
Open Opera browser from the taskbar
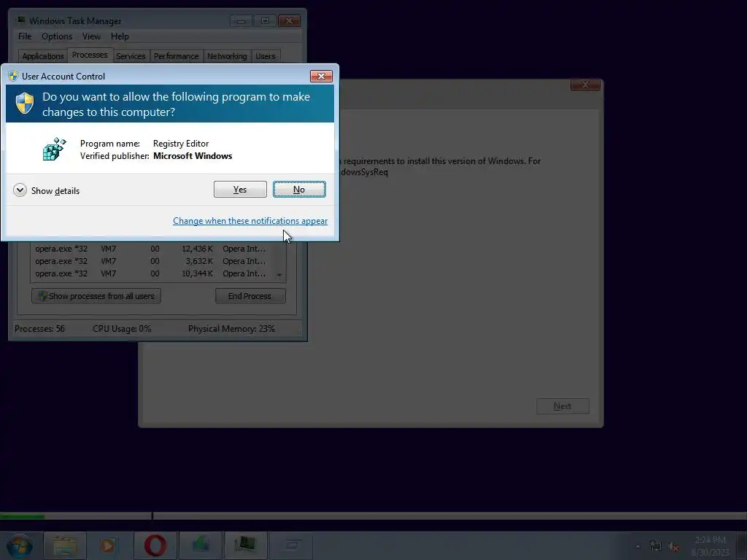point(155,545)
